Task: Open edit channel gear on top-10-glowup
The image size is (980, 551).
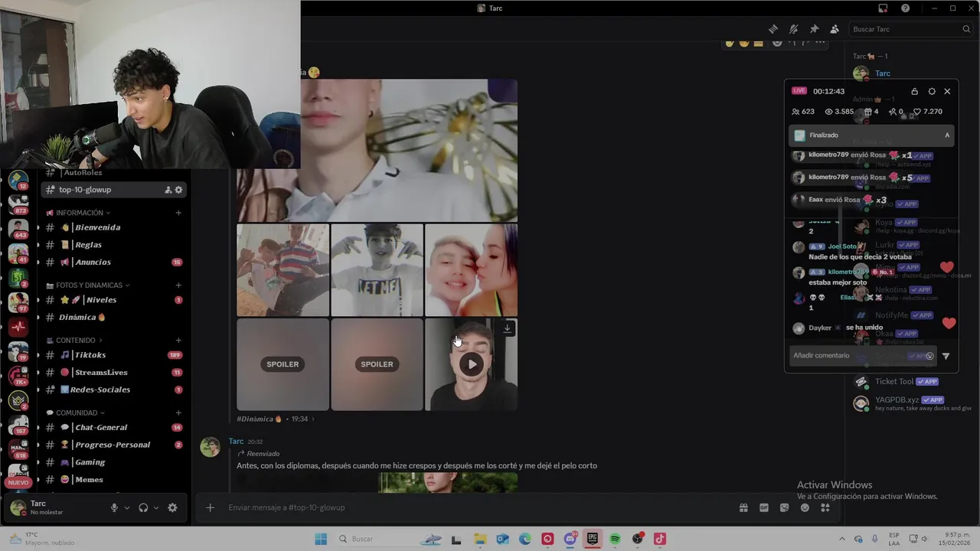Action: pyautogui.click(x=178, y=190)
